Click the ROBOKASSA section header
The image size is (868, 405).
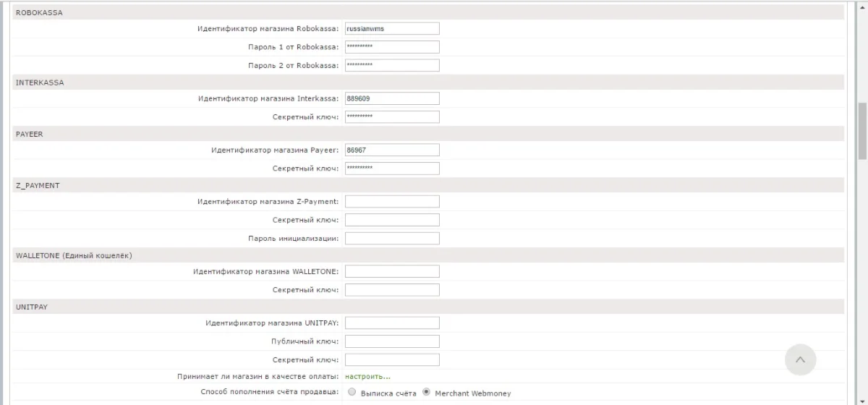coord(428,12)
